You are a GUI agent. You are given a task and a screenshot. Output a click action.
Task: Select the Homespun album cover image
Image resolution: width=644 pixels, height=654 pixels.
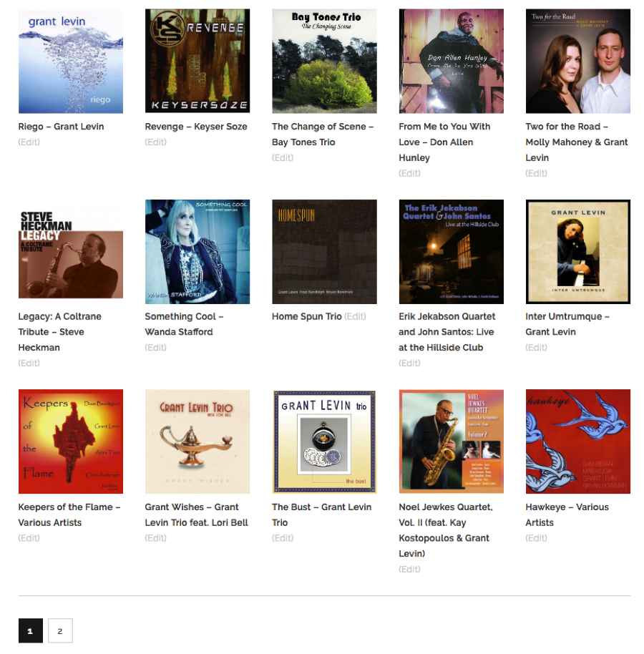[324, 251]
